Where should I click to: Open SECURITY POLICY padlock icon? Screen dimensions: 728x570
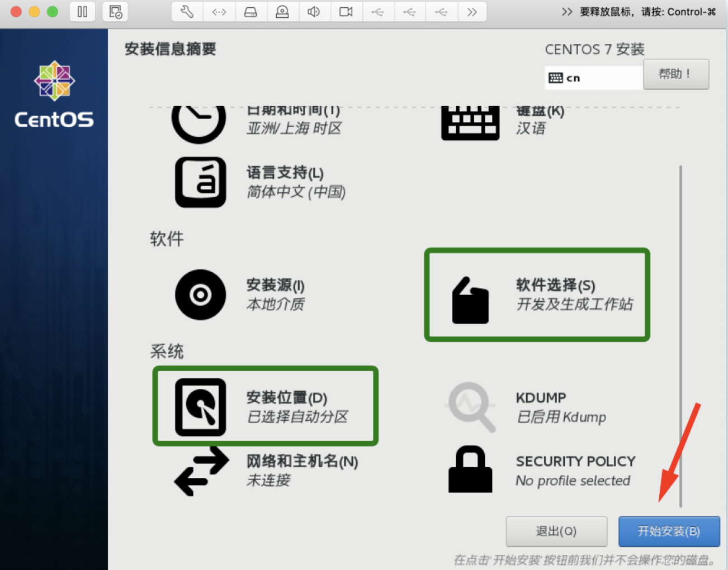(x=470, y=469)
